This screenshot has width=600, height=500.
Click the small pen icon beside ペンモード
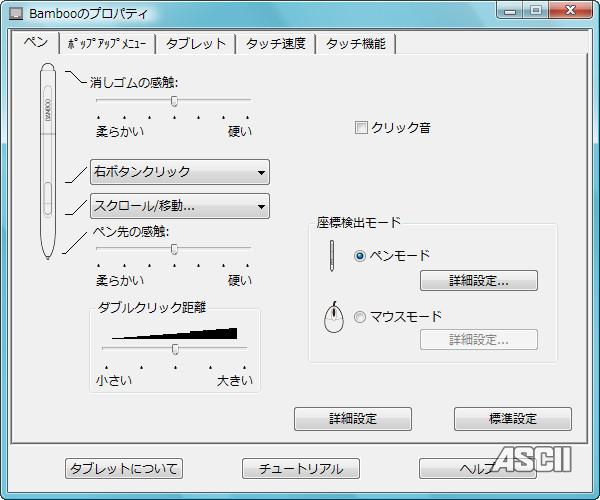(x=332, y=256)
